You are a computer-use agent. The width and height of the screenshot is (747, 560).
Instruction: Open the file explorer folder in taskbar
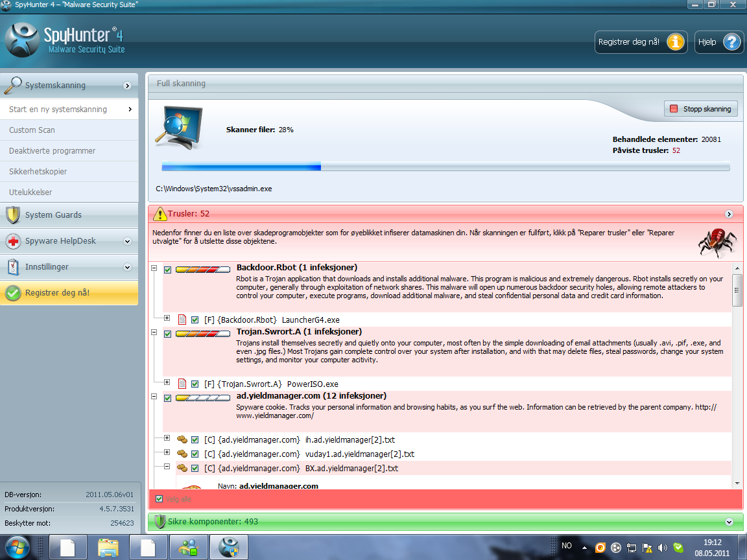[x=108, y=548]
